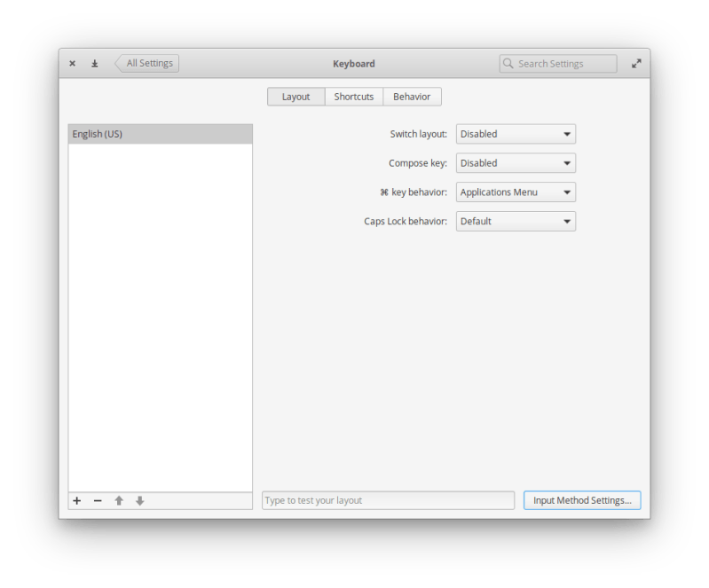
Task: Click the Keyboard window title
Action: click(x=353, y=64)
